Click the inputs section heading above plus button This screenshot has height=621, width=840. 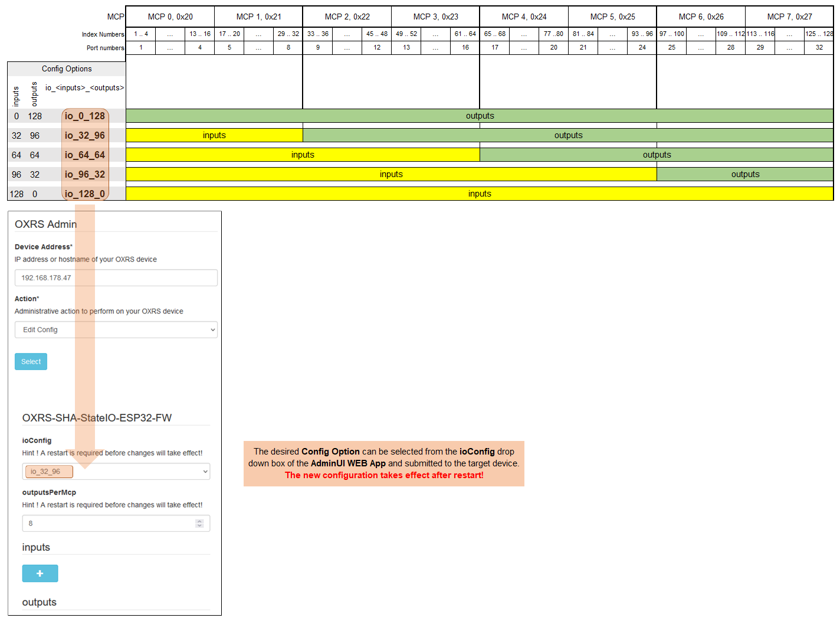[x=36, y=547]
